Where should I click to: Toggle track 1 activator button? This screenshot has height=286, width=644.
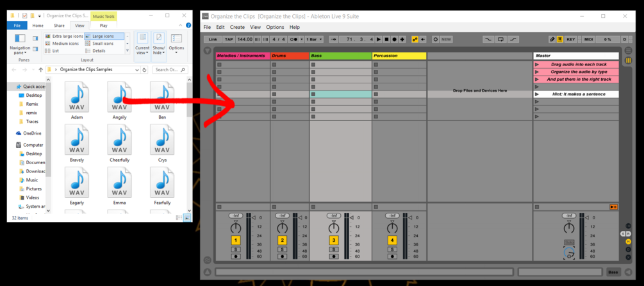(x=236, y=240)
